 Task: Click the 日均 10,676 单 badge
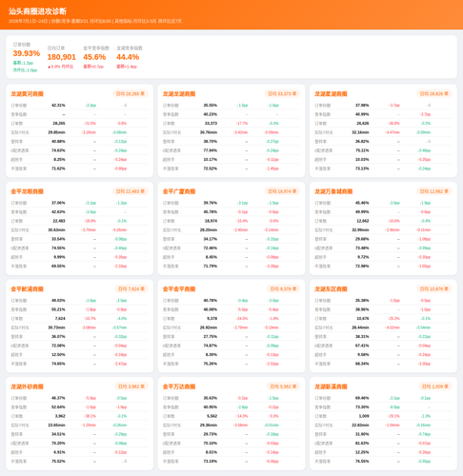pyautogui.click(x=433, y=288)
